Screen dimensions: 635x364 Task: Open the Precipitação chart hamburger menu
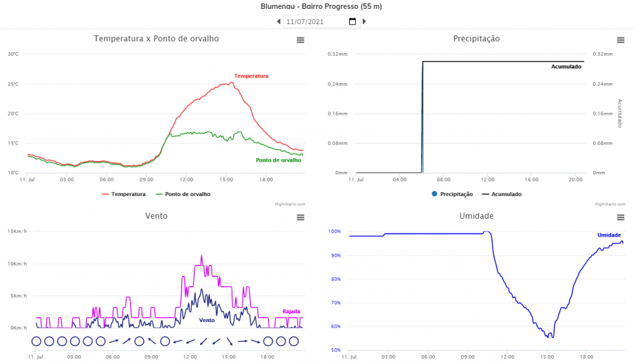tap(620, 40)
